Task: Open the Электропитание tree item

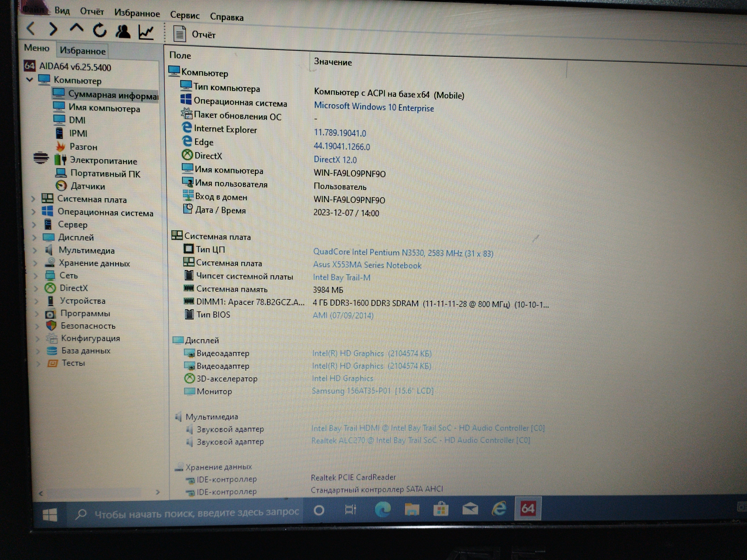Action: (x=103, y=161)
